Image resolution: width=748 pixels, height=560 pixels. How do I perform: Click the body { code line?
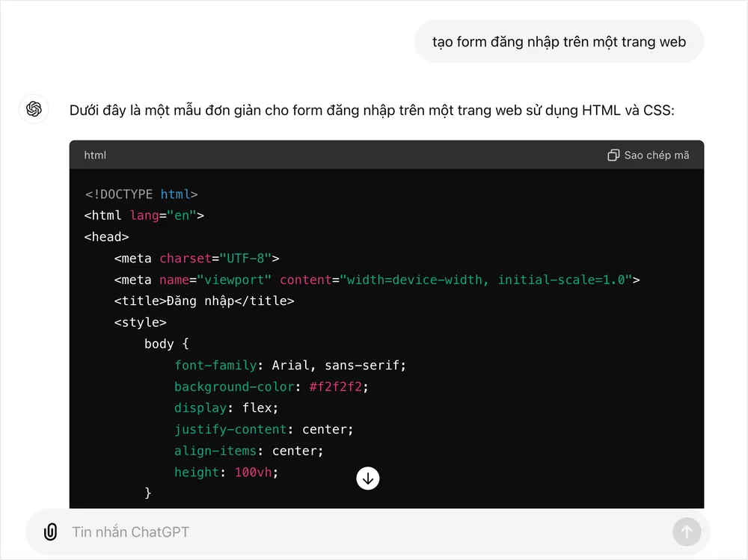pyautogui.click(x=167, y=344)
